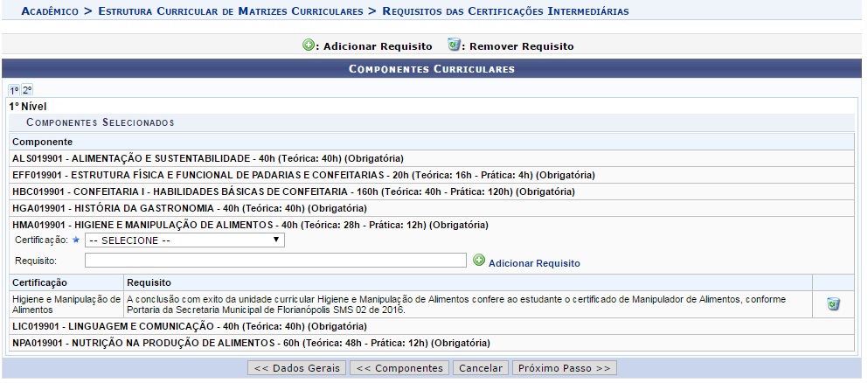Click trash icon in Higiene e Manipulação row
Image resolution: width=868 pixels, height=383 pixels.
(x=833, y=303)
